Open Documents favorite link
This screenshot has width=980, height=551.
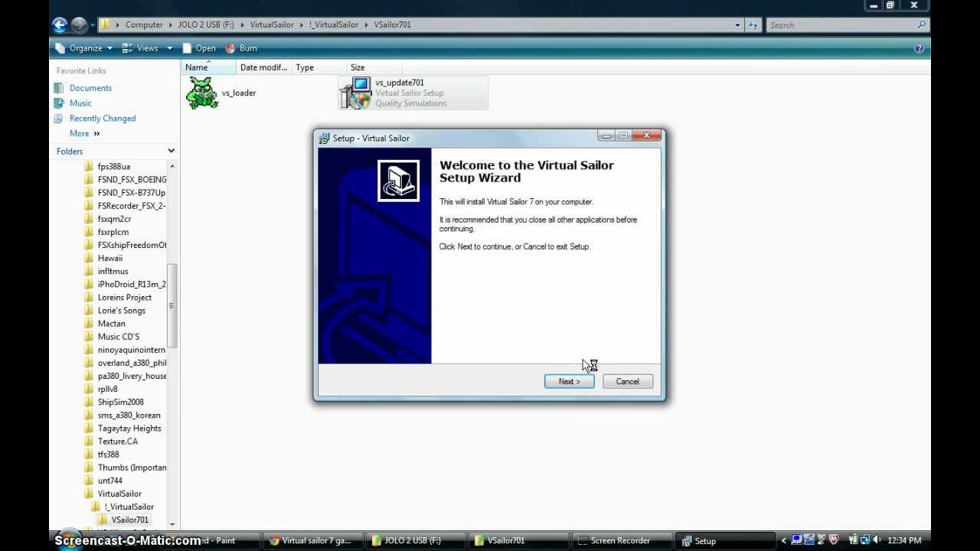[x=90, y=88]
